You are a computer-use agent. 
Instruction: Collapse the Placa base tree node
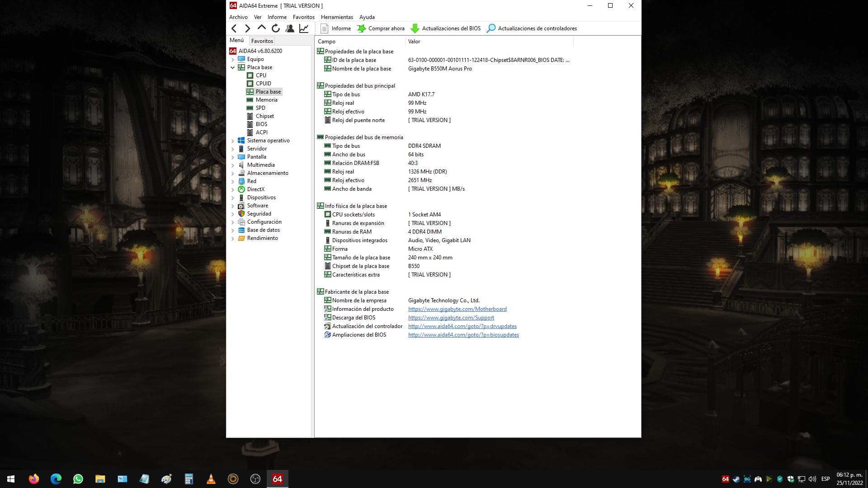pyautogui.click(x=233, y=67)
